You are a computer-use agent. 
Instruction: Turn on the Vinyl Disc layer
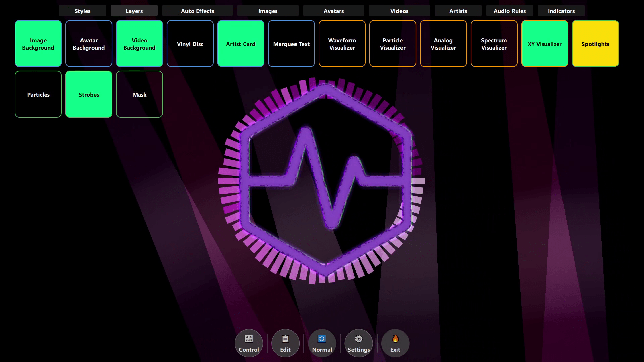(190, 44)
